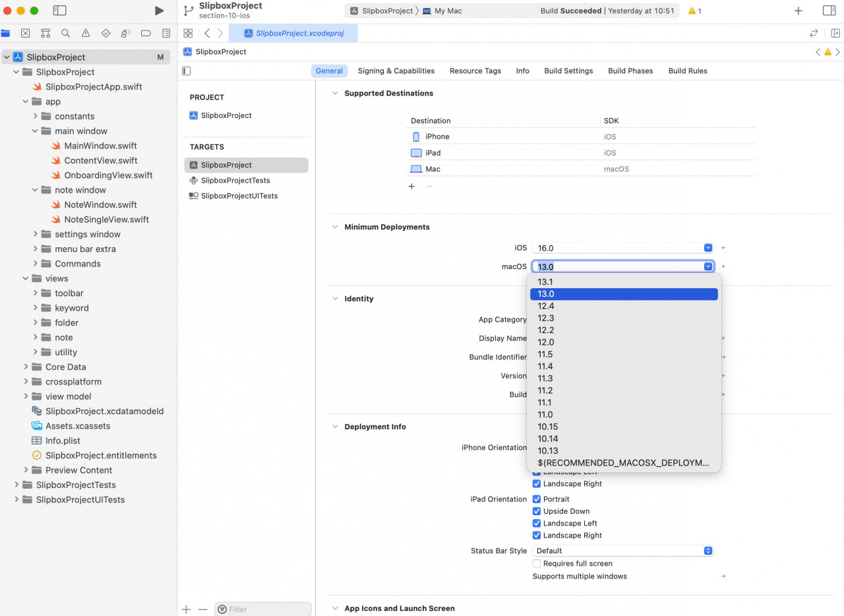The image size is (844, 616).
Task: Open the Find navigator magnifier icon
Action: [x=65, y=33]
